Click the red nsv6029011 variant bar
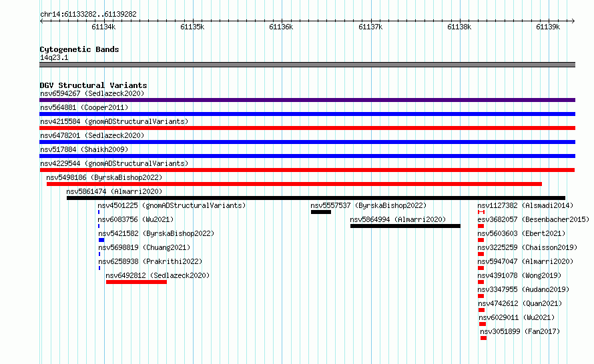Viewport: 594px width, 364px height. tap(483, 324)
